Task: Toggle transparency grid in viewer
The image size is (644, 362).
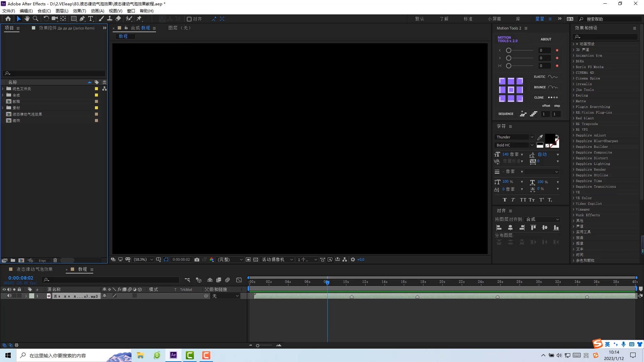Action: click(256, 260)
